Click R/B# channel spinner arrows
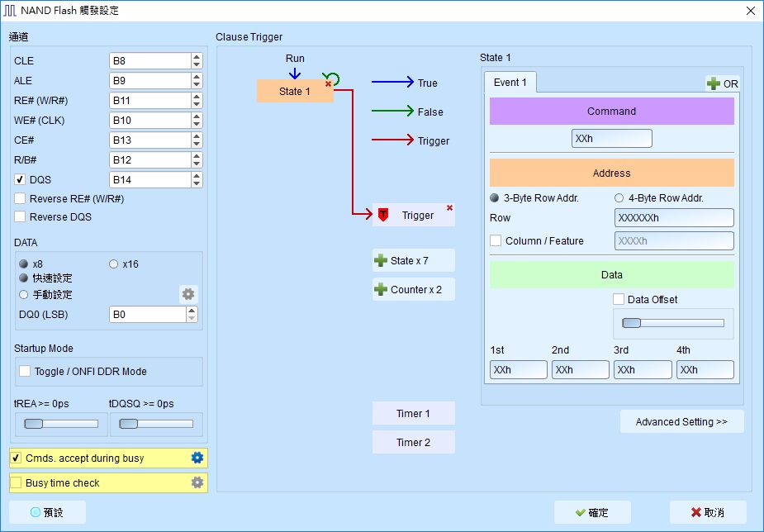 point(197,159)
